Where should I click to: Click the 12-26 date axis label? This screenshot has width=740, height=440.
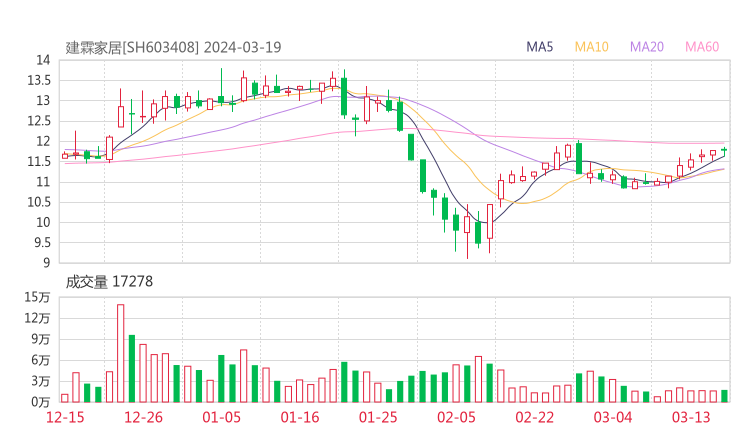[143, 417]
